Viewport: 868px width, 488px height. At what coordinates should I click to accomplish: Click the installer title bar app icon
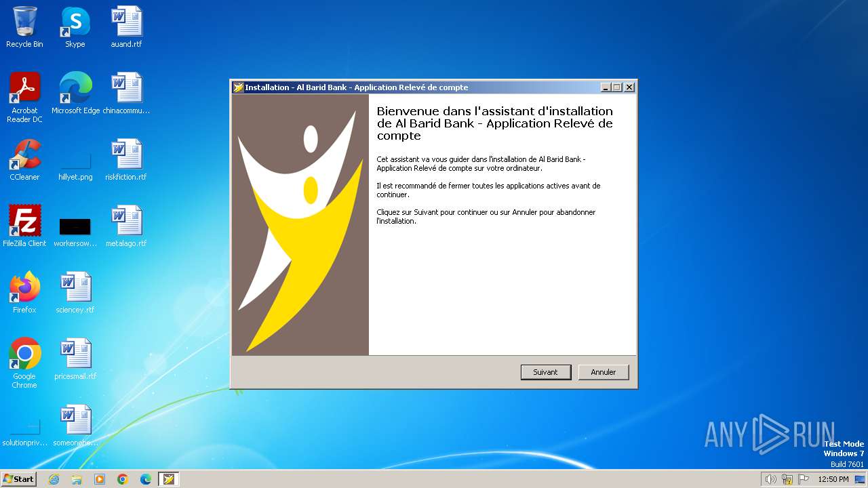tap(238, 87)
